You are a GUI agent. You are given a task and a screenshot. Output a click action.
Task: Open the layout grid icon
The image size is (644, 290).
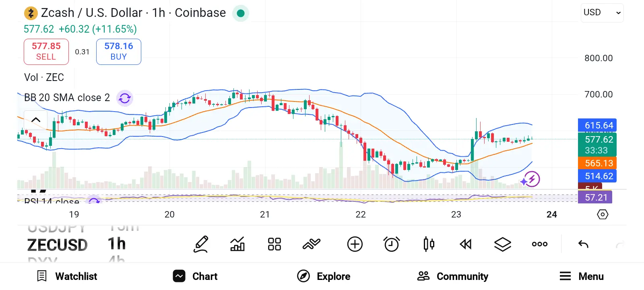(x=274, y=244)
